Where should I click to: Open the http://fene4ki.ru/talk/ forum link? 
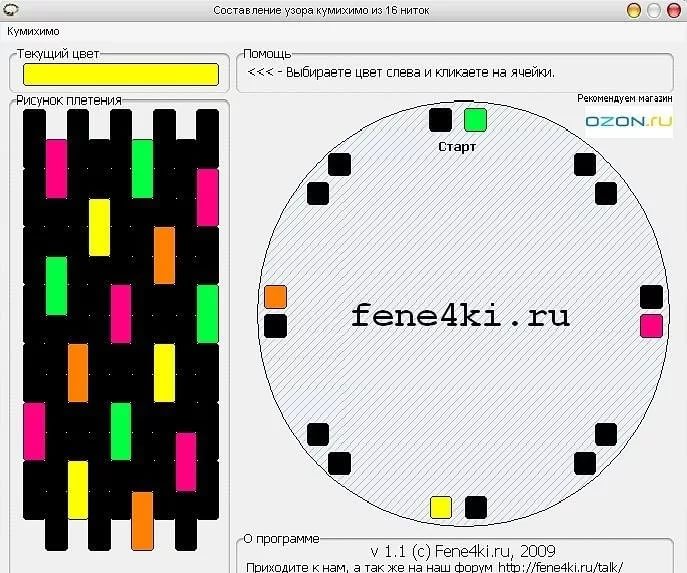click(x=560, y=568)
